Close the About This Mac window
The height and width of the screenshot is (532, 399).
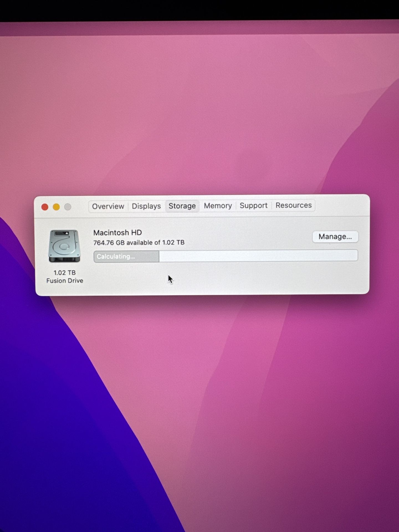pos(45,207)
